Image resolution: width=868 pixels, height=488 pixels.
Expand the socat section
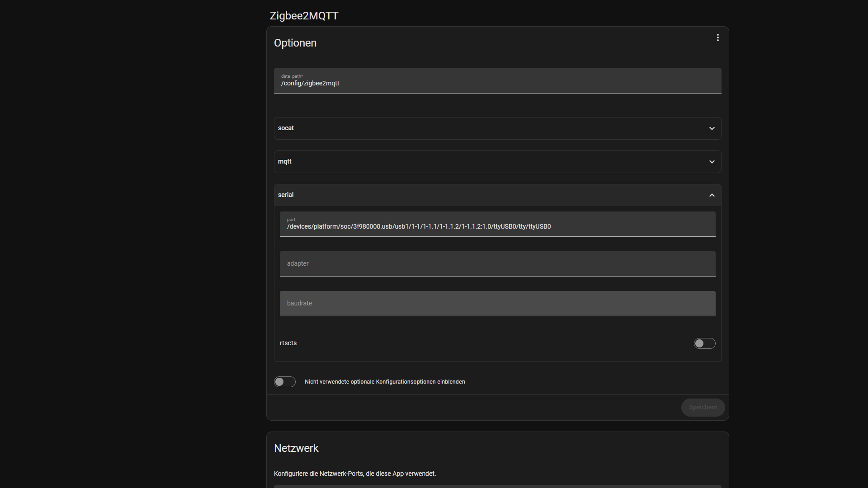click(x=497, y=128)
